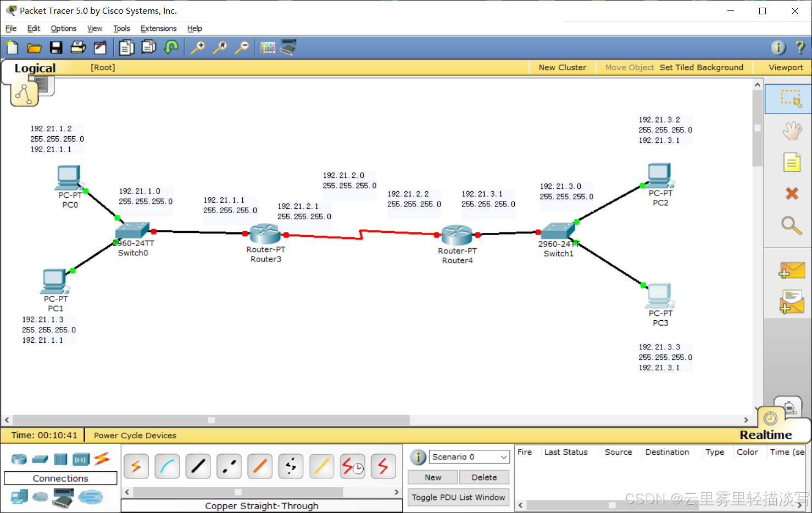Select the Wireless Devices category
The height and width of the screenshot is (513, 812).
[81, 459]
